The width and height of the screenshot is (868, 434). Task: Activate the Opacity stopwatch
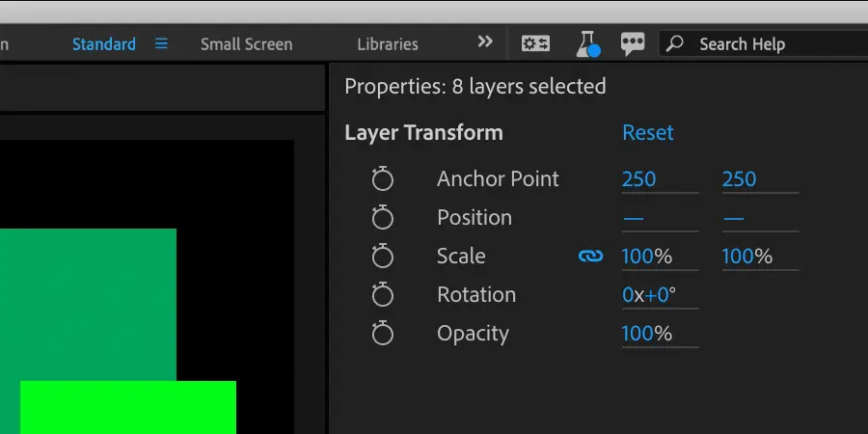tap(383, 334)
